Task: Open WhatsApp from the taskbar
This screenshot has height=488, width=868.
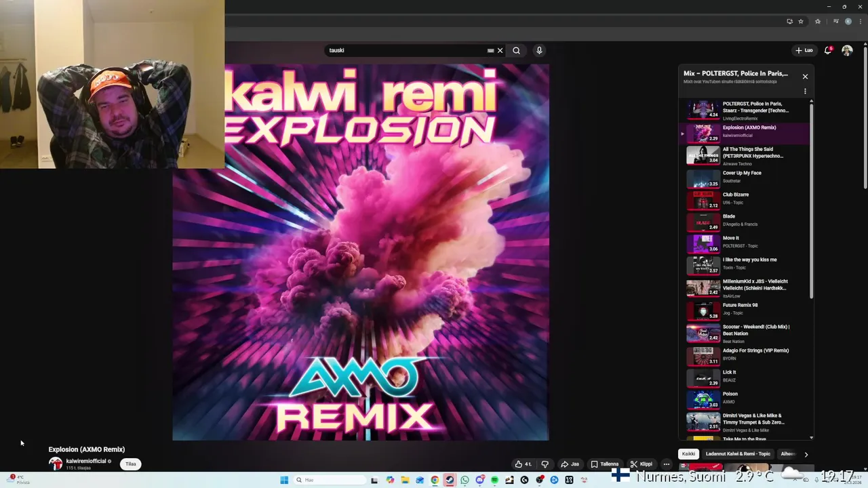Action: pos(465,480)
